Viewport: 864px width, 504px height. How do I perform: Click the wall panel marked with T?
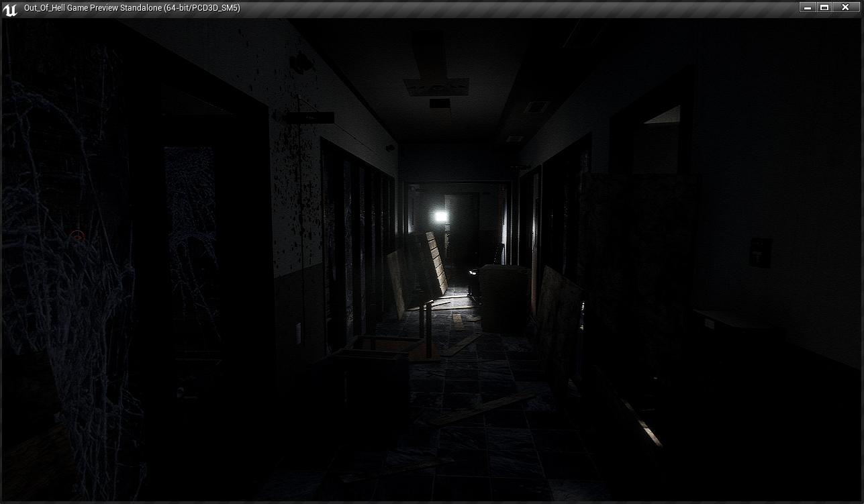click(x=759, y=253)
